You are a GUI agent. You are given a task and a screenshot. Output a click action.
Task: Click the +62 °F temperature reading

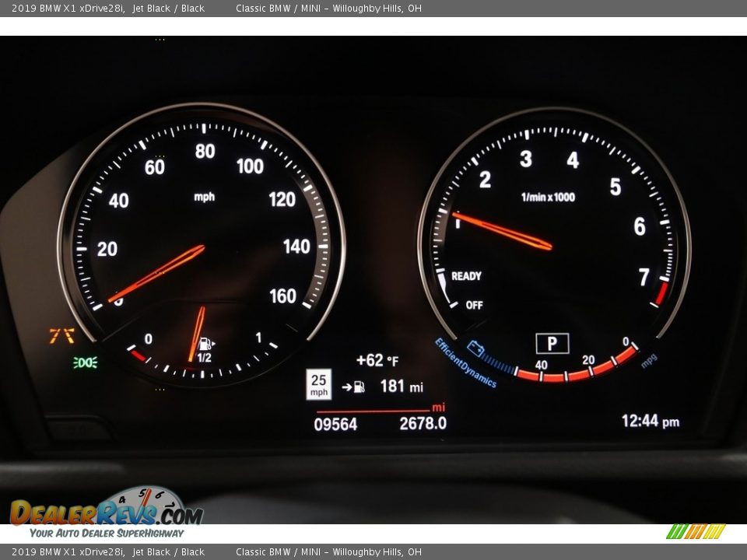click(377, 360)
